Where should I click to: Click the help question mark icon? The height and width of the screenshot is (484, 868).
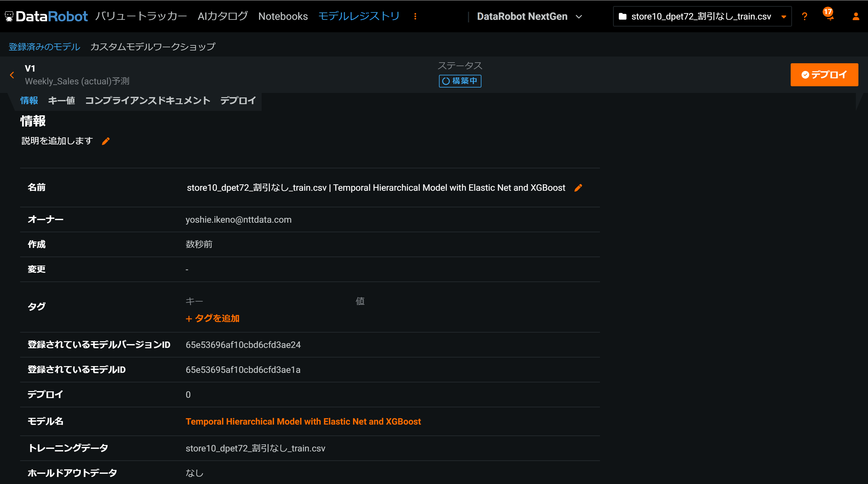click(804, 16)
